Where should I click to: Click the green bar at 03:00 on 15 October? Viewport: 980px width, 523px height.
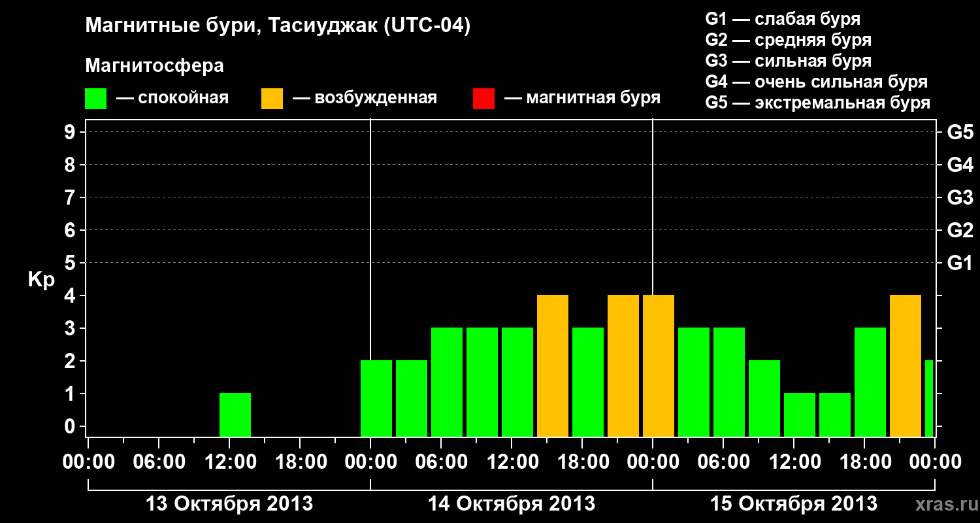point(694,382)
